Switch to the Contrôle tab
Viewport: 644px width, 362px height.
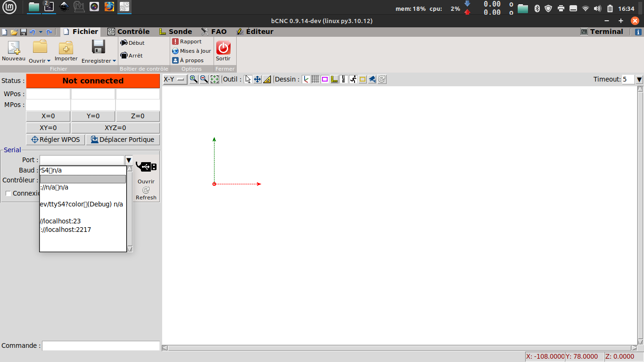pos(129,32)
